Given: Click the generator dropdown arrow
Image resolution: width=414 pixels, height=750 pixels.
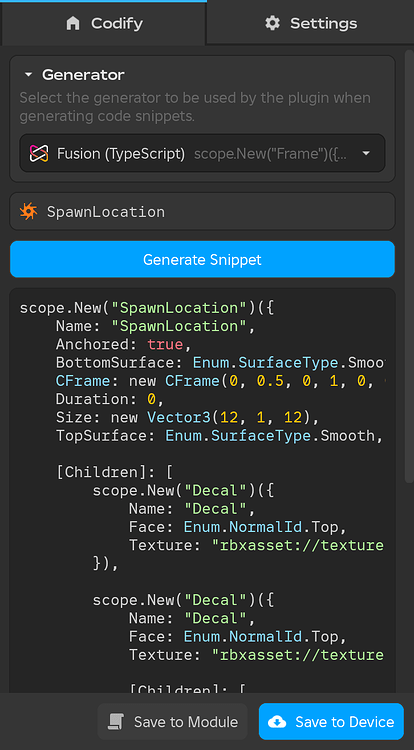Looking at the screenshot, I should (x=366, y=154).
